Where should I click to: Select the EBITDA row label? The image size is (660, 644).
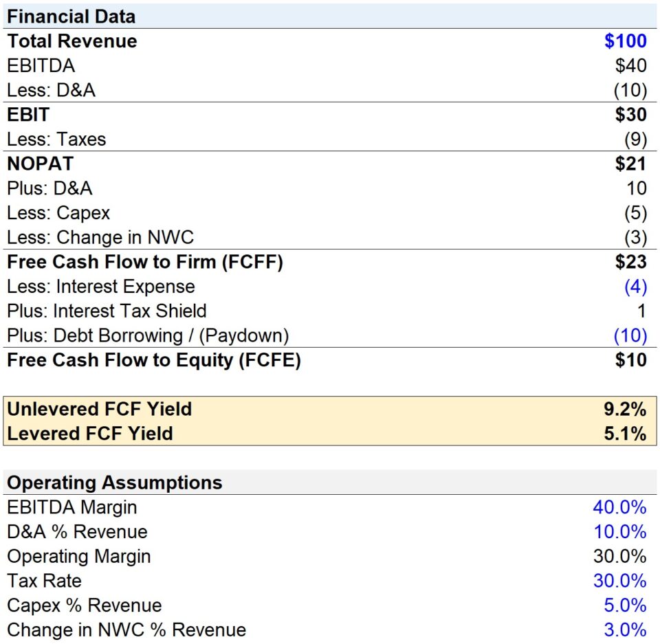[32, 65]
